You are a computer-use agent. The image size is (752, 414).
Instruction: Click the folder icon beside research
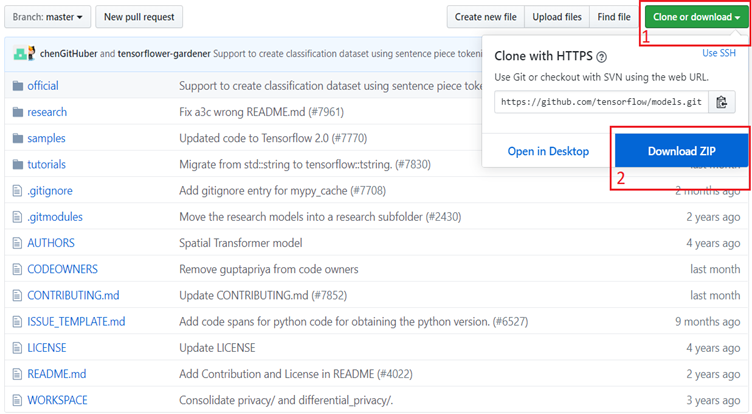(18, 112)
